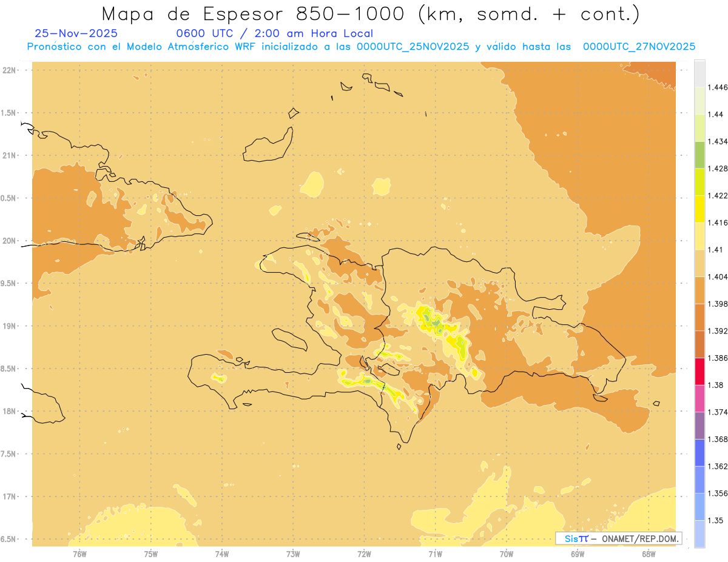
Task: Click the '21N' latitude axis label
Action: click(x=10, y=156)
